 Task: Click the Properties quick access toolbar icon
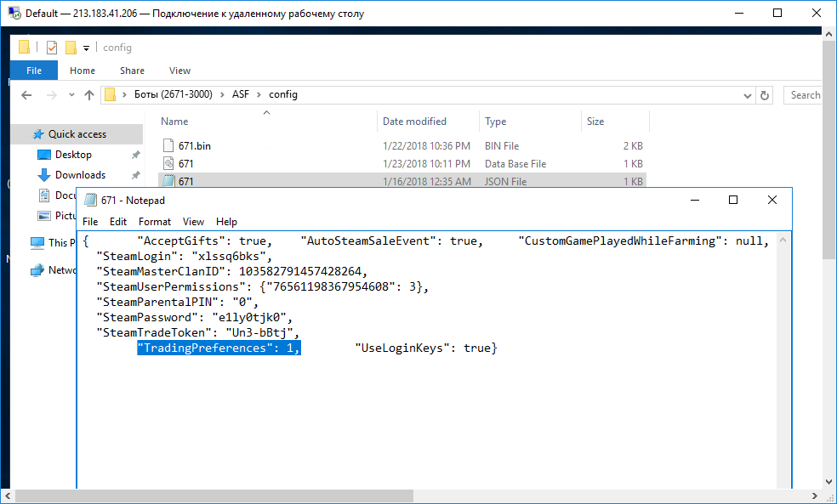click(52, 48)
